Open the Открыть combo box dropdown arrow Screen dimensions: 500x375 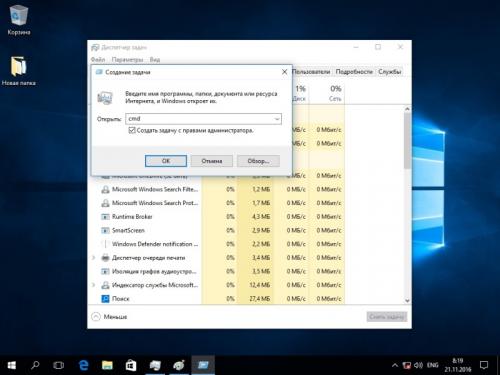tap(277, 119)
